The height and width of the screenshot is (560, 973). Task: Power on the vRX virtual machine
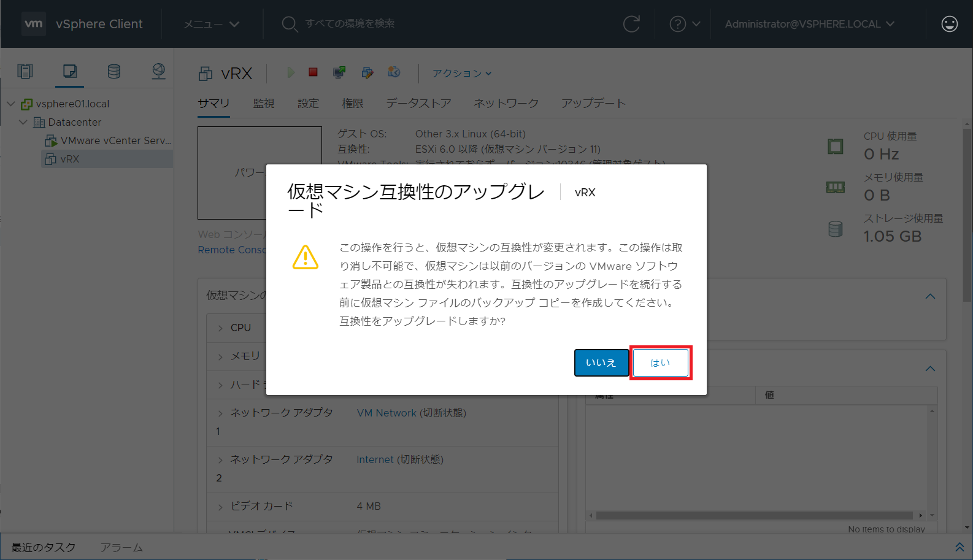(x=290, y=72)
